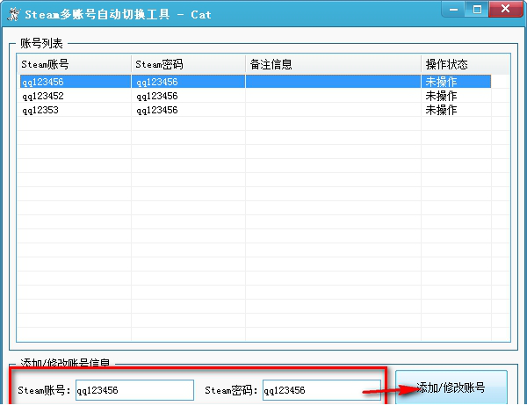Click password cell of the qq123452 row

[x=188, y=96]
